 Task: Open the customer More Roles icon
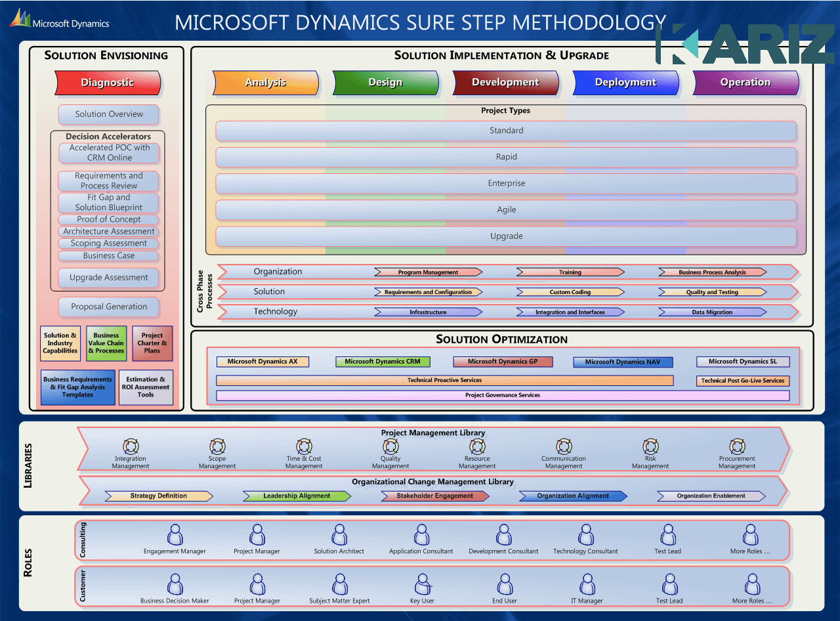coord(752,584)
